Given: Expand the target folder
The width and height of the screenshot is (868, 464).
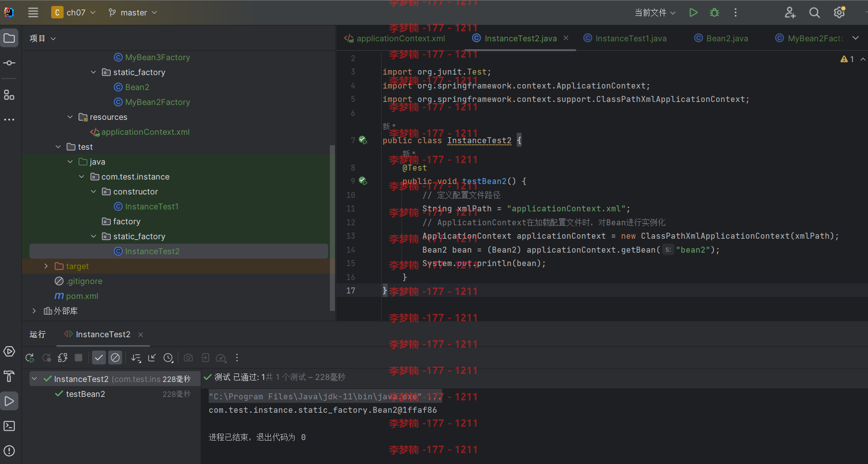Looking at the screenshot, I should pos(46,266).
